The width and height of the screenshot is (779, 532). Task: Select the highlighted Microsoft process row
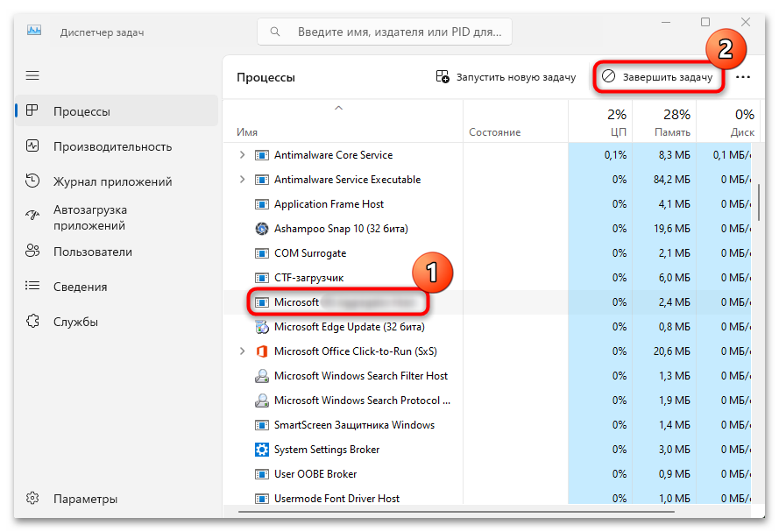pyautogui.click(x=487, y=302)
